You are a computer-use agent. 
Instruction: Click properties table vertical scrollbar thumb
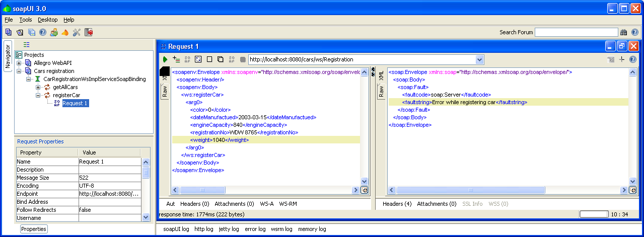146,173
